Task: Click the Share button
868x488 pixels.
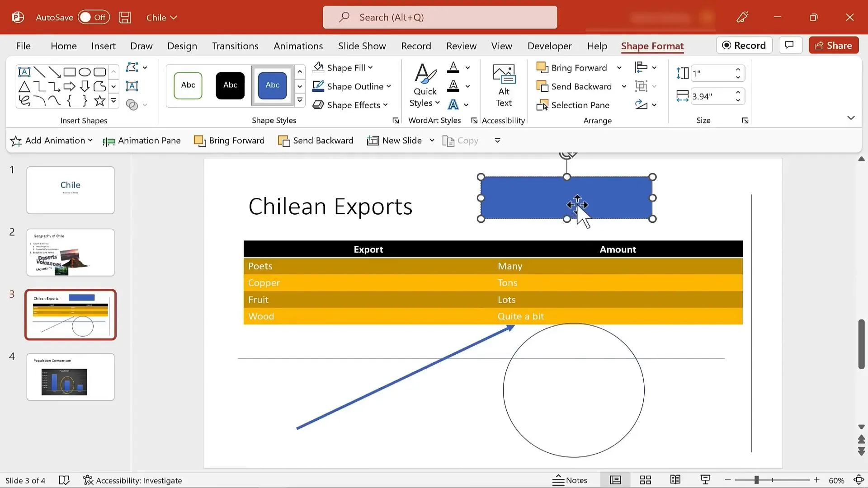Action: tap(833, 45)
